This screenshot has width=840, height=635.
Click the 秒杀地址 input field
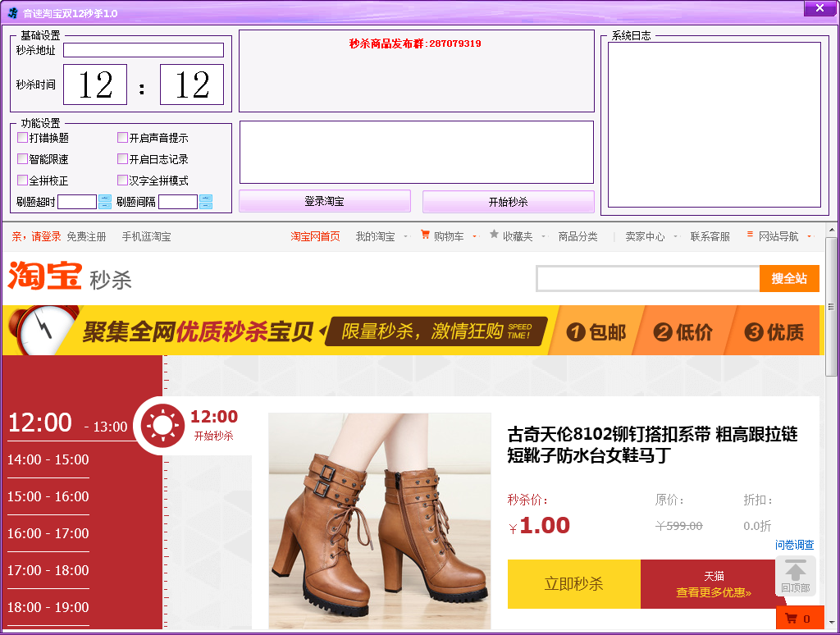coord(144,50)
